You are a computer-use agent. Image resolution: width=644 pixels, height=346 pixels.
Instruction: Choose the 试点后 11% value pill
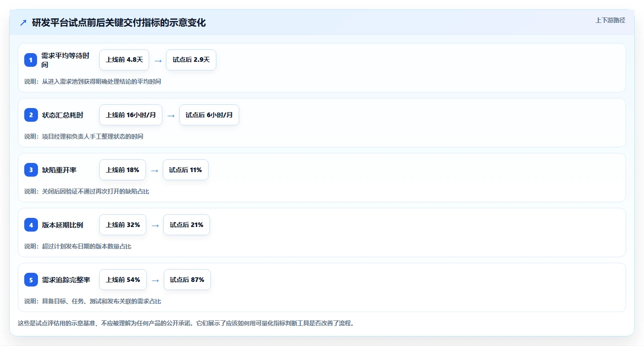coord(185,170)
